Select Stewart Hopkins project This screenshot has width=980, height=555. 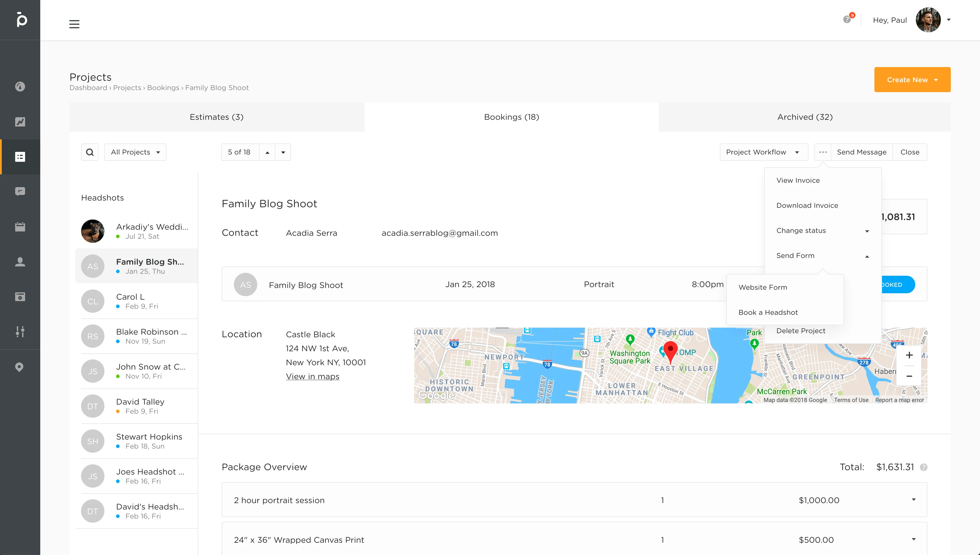click(x=136, y=441)
